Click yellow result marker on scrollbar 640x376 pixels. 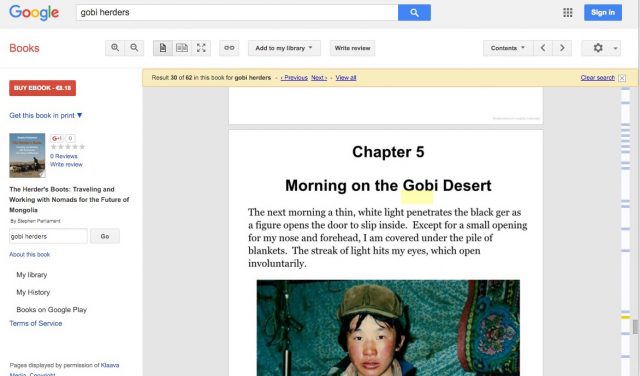click(x=625, y=317)
